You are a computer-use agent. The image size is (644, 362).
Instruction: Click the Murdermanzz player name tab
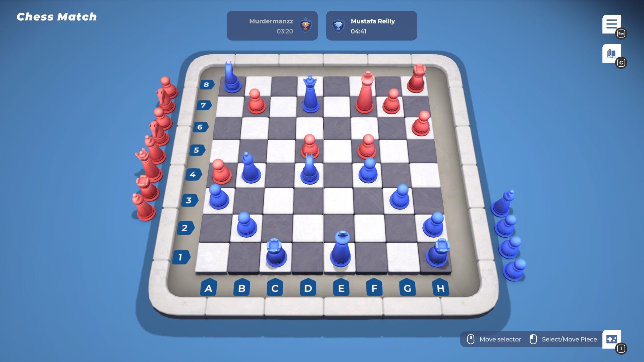(272, 25)
